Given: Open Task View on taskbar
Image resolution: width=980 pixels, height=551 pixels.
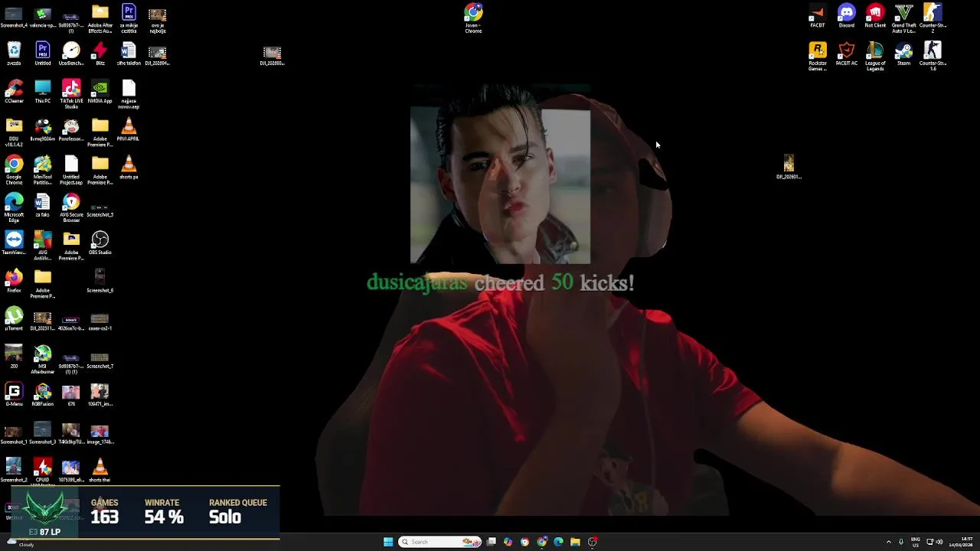Looking at the screenshot, I should tap(491, 542).
